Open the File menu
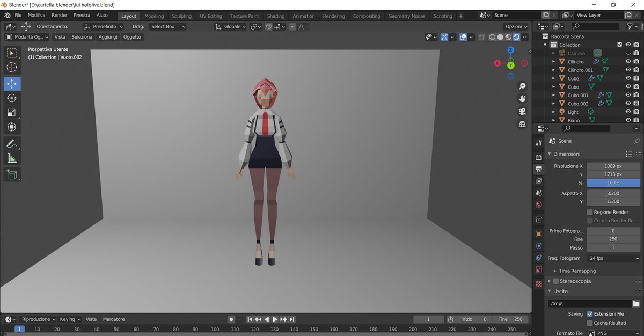The image size is (644, 336). (x=18, y=15)
